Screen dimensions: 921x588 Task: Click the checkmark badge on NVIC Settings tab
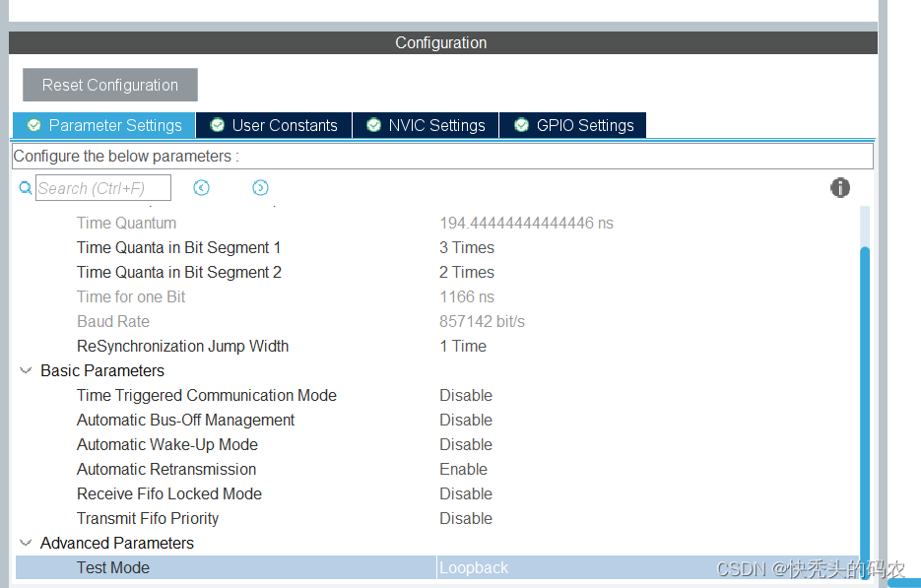click(x=373, y=125)
